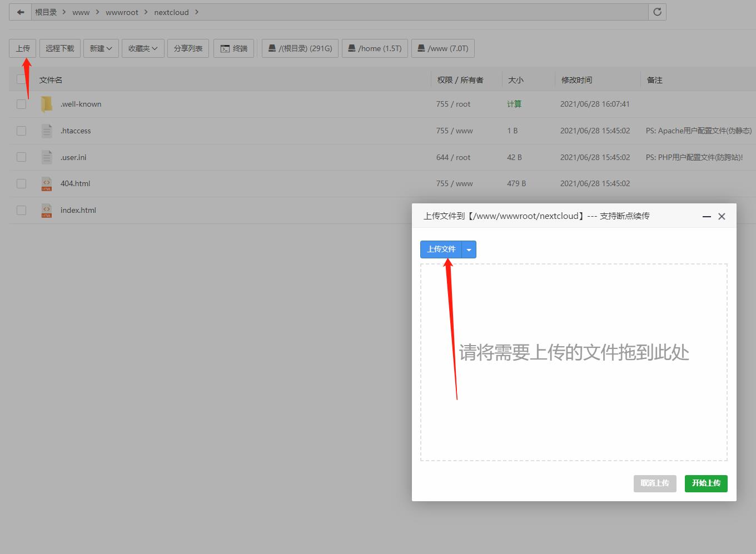Open 分享列表 (Share list)
The image size is (756, 554).
tap(188, 48)
